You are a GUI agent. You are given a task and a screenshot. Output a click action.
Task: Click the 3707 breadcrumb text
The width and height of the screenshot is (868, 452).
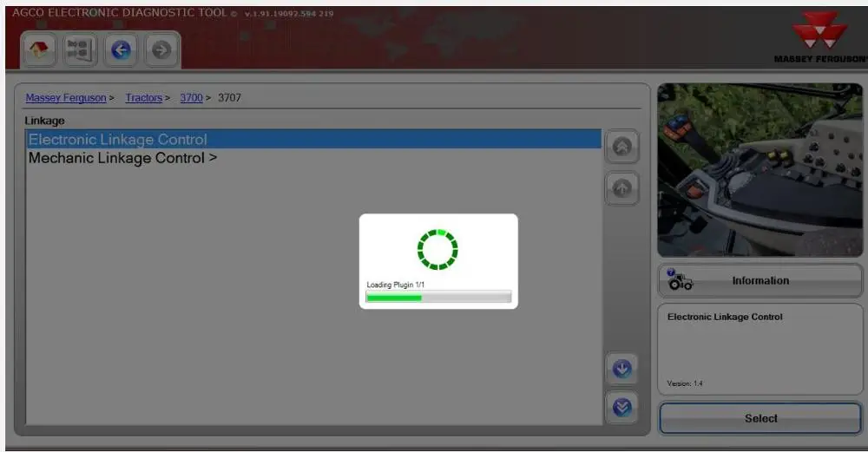point(229,98)
